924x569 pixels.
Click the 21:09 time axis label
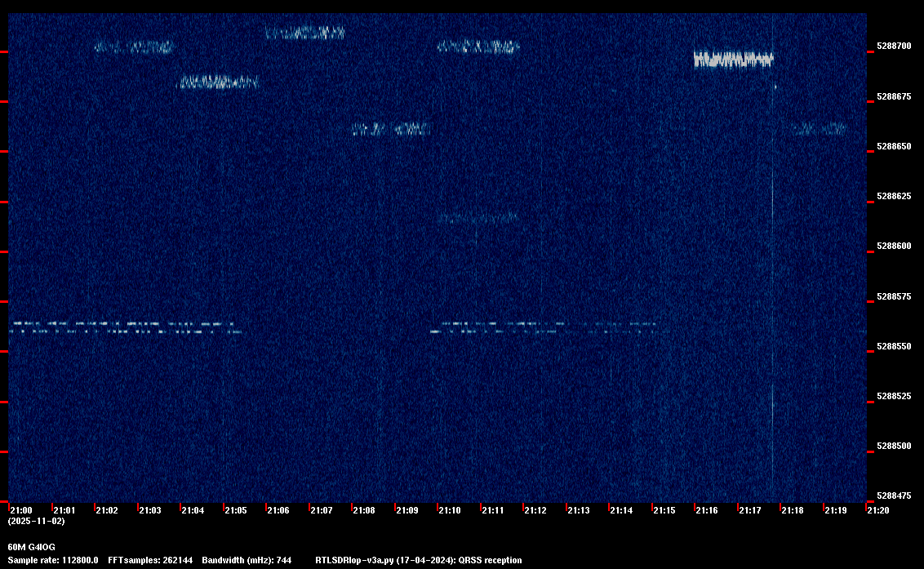point(407,510)
